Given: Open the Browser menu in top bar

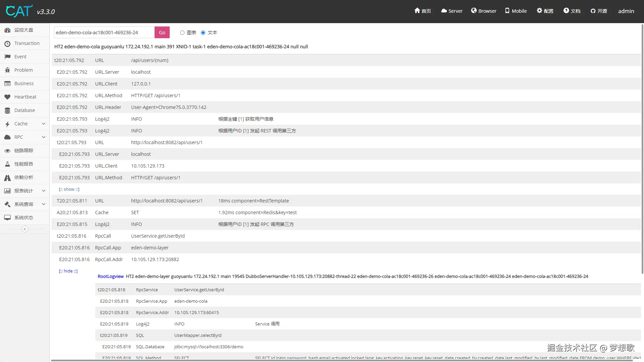Looking at the screenshot, I should point(483,11).
